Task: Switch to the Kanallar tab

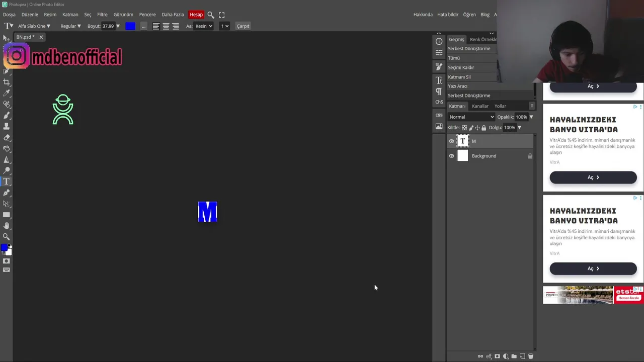Action: click(480, 106)
